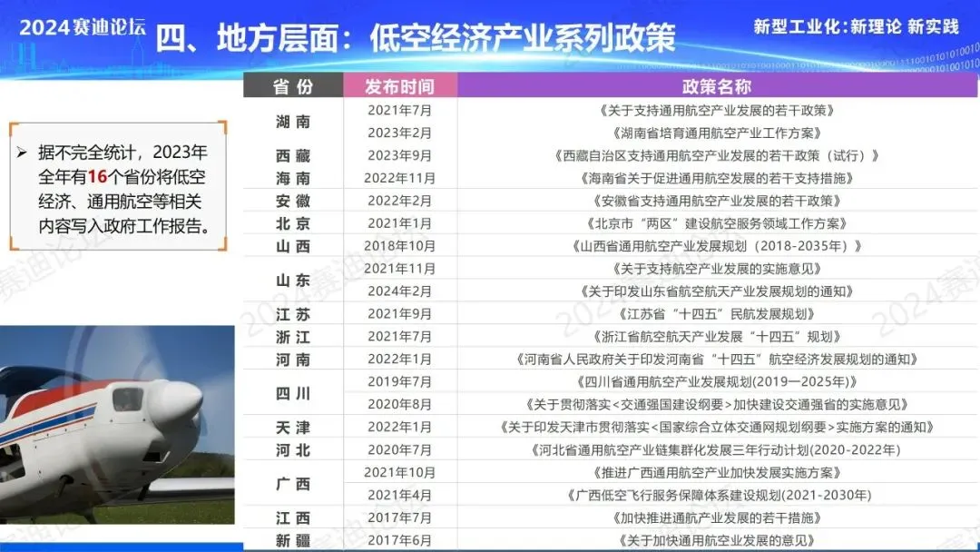Click the 天津市 国家综合立体交通网 policy title
The image size is (980, 552).
point(717,427)
